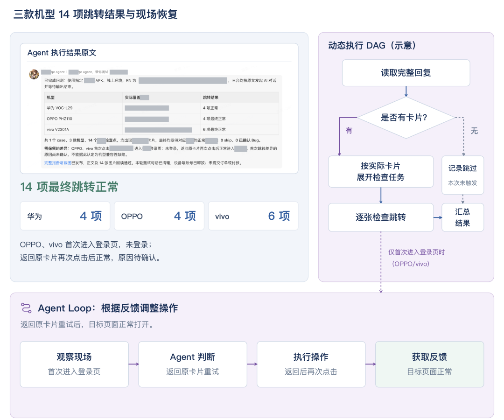
Task: Select the 执行操作 step card
Action: coord(311,364)
